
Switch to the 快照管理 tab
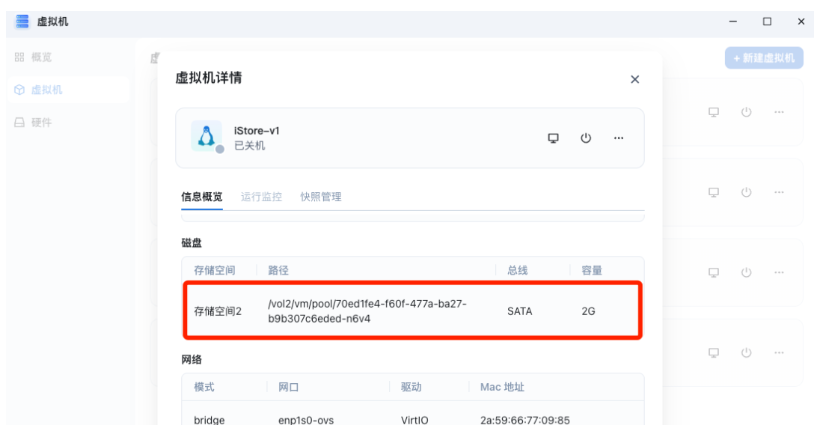point(321,197)
